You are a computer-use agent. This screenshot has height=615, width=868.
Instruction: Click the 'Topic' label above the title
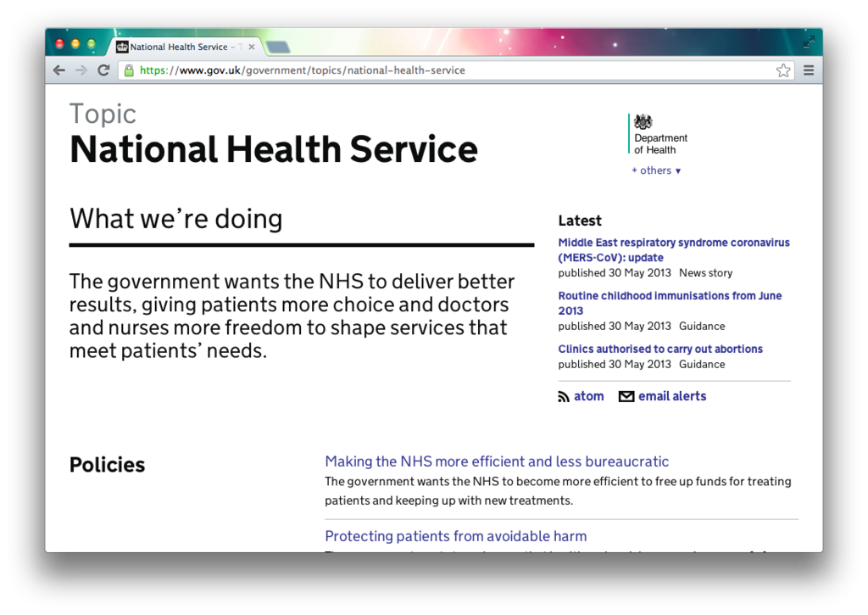click(103, 115)
